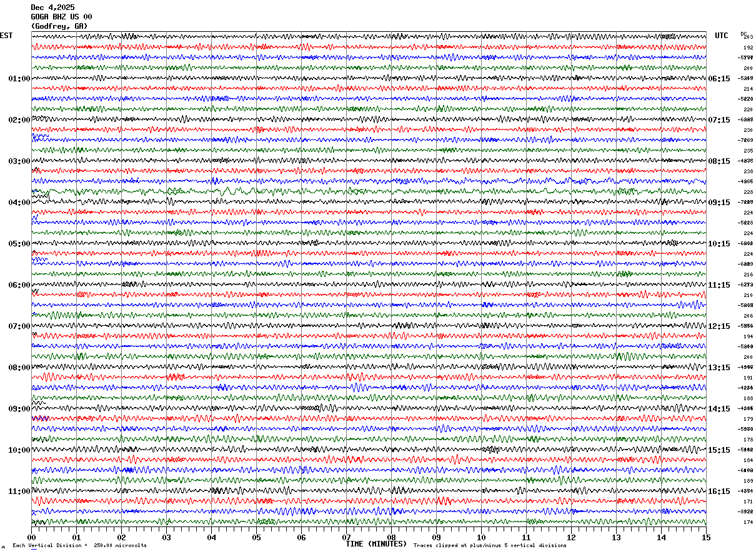The height and width of the screenshot is (554, 756).
Task: Click the '10:15' UTC time label
Action: pyautogui.click(x=719, y=244)
